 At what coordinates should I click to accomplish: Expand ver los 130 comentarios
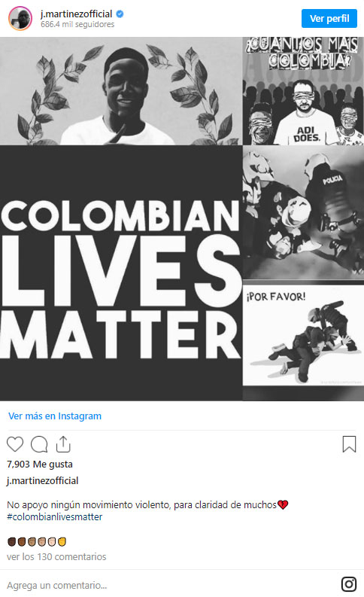click(x=56, y=556)
